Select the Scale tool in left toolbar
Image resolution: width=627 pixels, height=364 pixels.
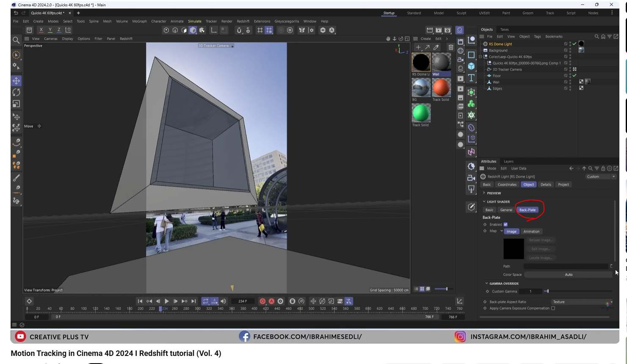[16, 104]
